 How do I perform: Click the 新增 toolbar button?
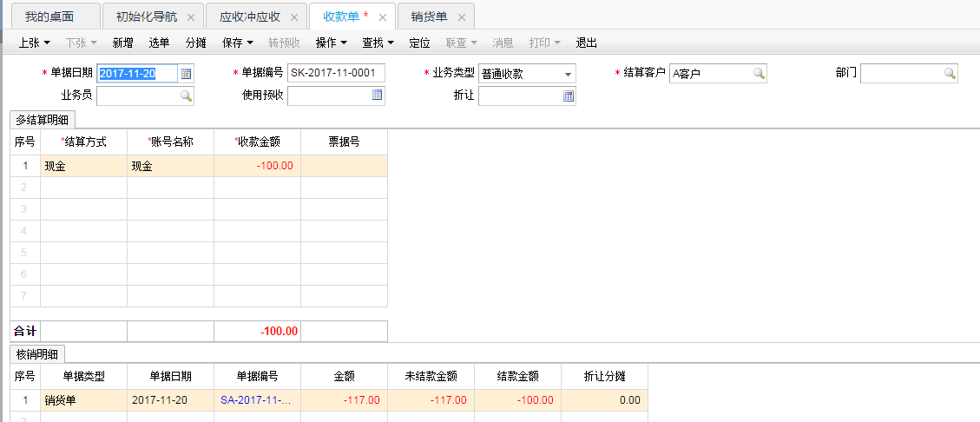122,43
